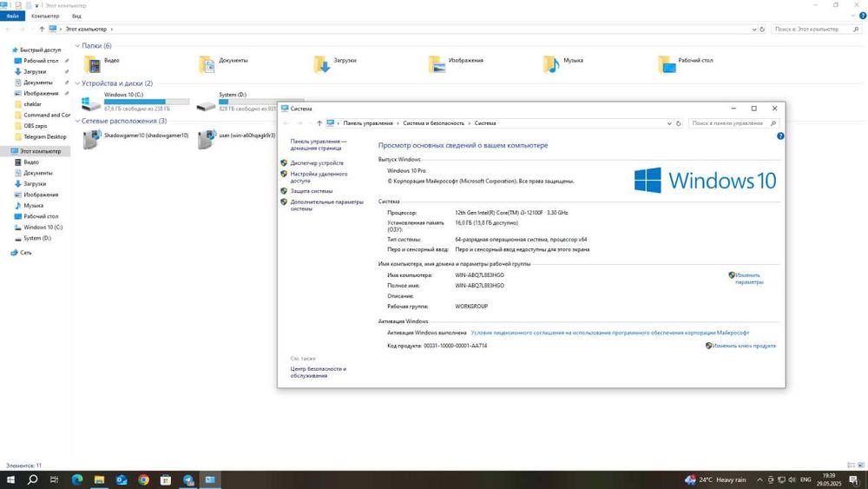
Task: Click Explorer up-level arrow
Action: coord(42,30)
